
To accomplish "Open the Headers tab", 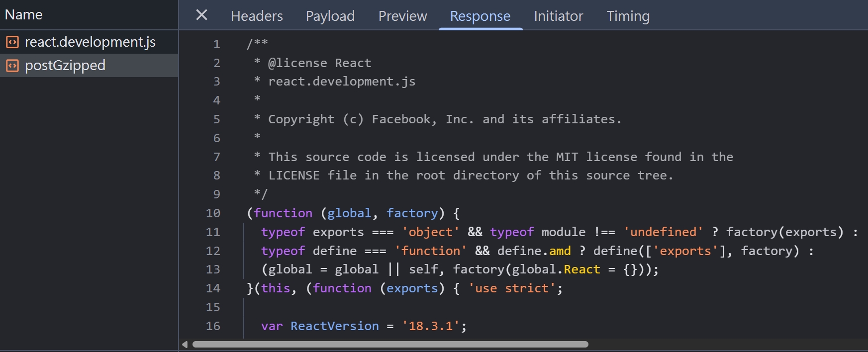I will [257, 16].
